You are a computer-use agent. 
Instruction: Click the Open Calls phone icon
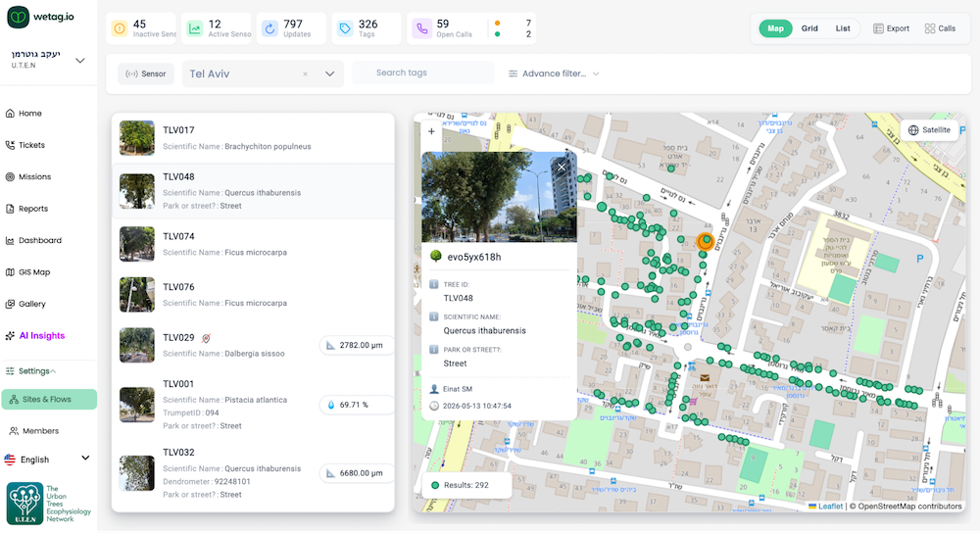coord(421,28)
